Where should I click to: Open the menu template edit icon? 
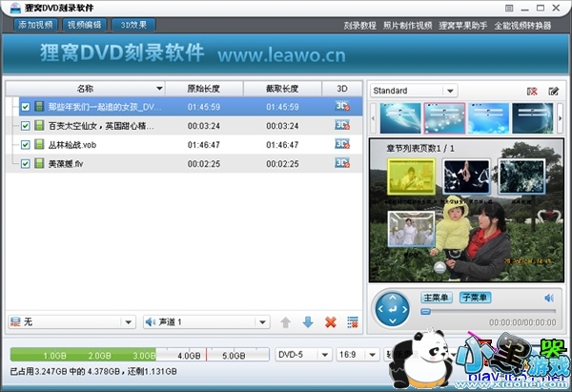pyautogui.click(x=554, y=91)
